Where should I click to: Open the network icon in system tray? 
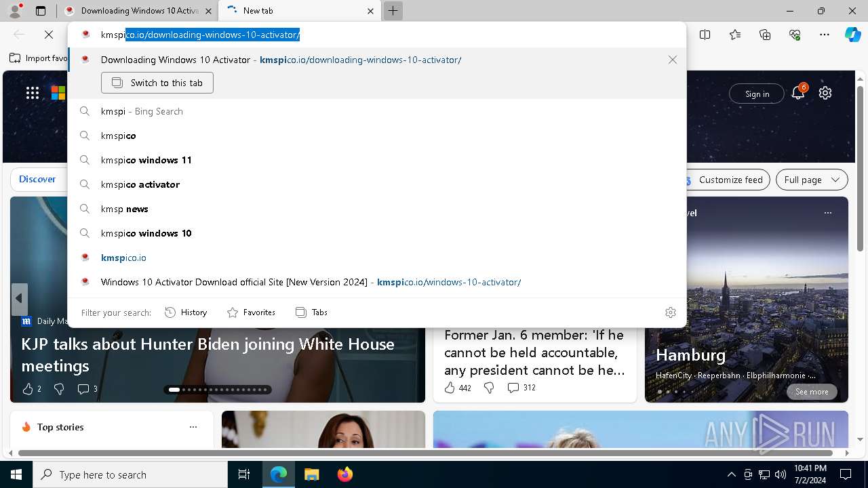coord(764,474)
